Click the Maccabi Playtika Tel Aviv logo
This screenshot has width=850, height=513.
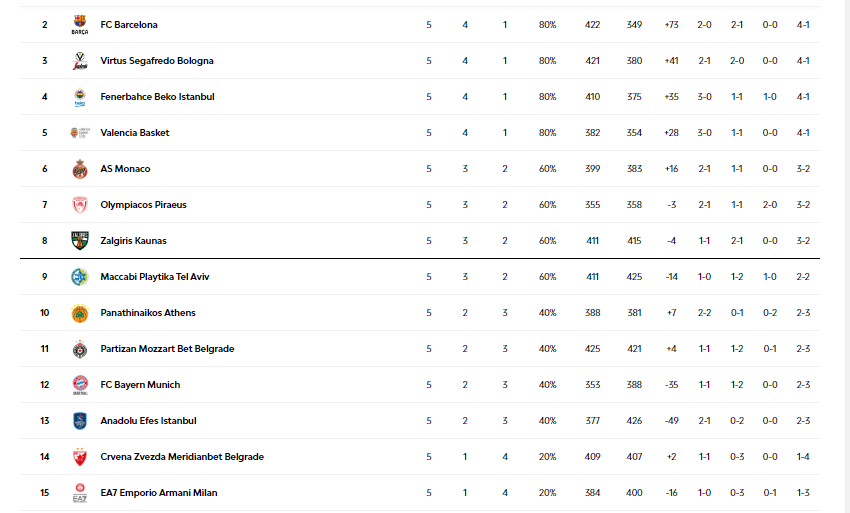(80, 277)
